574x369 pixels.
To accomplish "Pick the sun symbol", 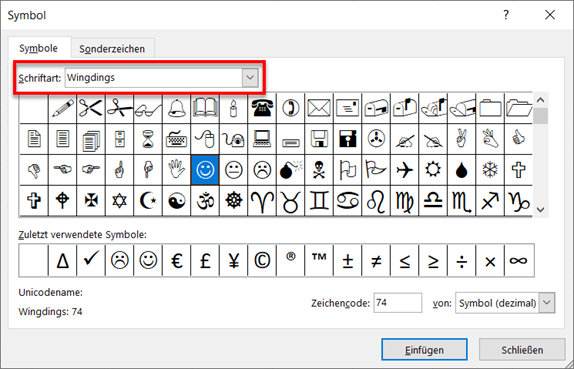I will point(433,170).
